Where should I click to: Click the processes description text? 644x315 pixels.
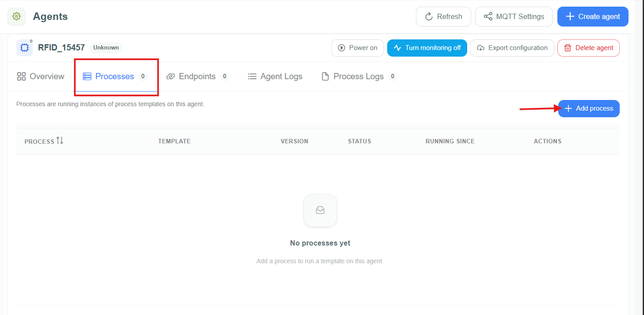pos(111,104)
